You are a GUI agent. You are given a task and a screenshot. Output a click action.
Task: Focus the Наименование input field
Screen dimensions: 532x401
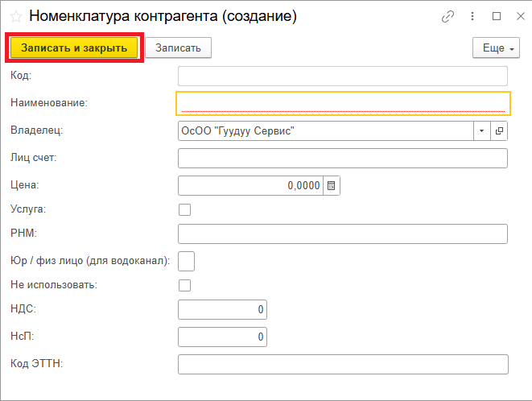coord(343,103)
